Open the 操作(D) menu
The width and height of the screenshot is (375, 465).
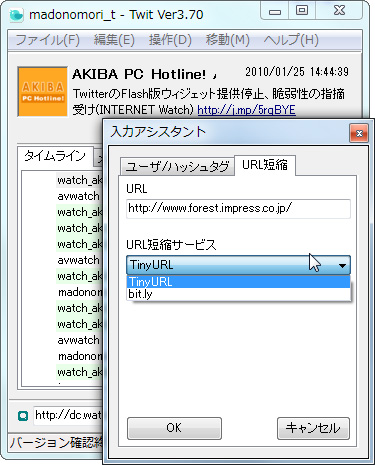[170, 40]
